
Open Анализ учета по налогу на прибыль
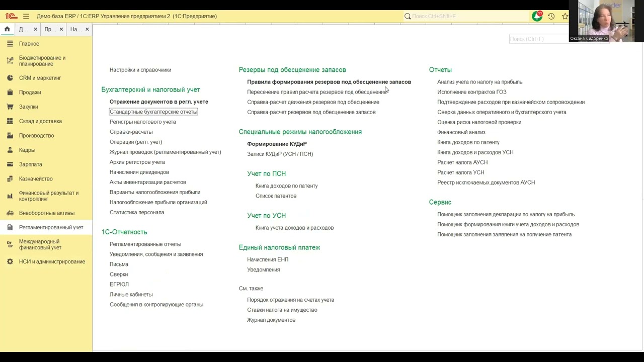480,82
